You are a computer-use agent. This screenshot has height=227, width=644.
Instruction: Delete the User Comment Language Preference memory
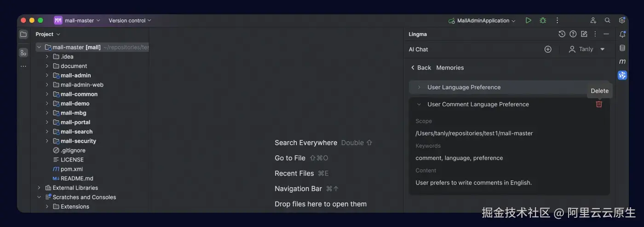tap(598, 105)
